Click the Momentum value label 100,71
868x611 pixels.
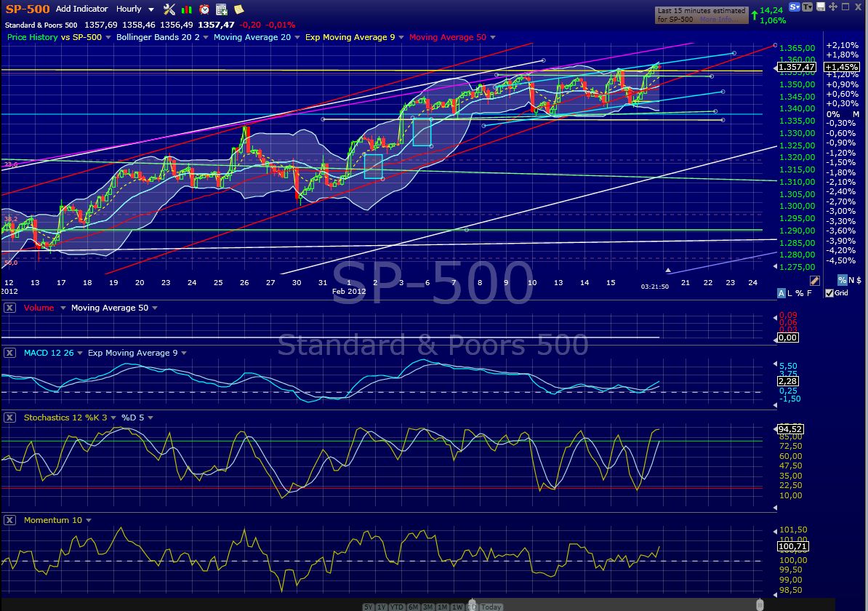(793, 547)
